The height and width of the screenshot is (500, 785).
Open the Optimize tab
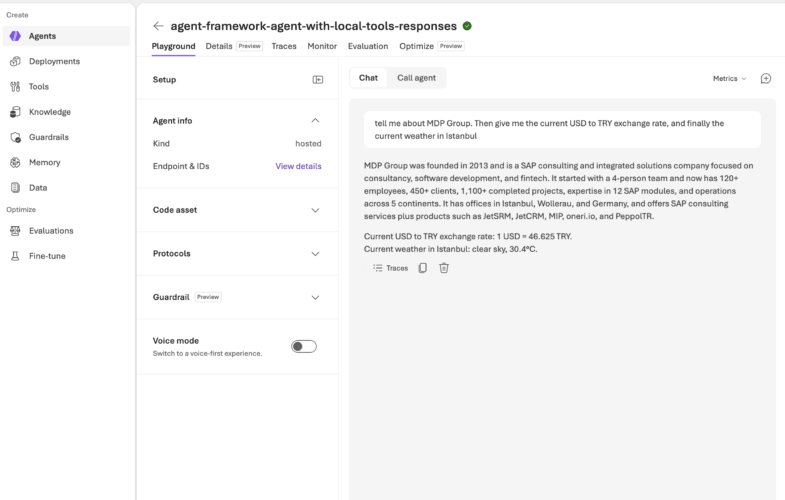tap(416, 46)
